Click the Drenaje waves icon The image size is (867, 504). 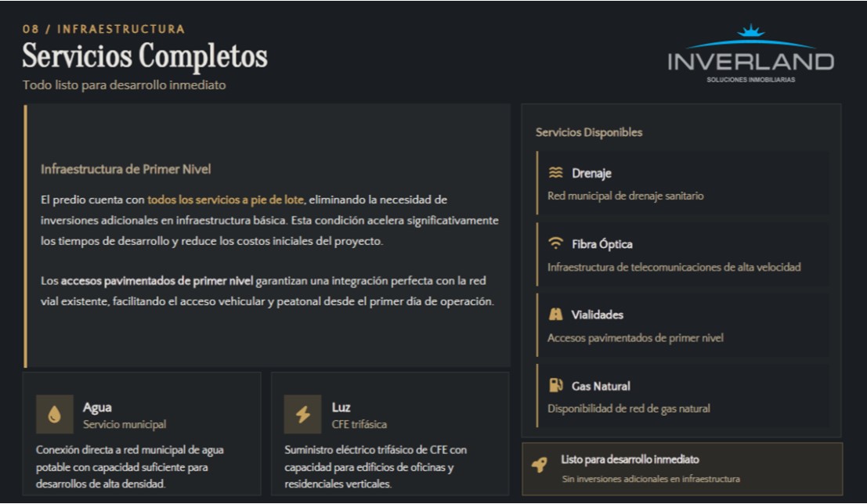tap(555, 173)
